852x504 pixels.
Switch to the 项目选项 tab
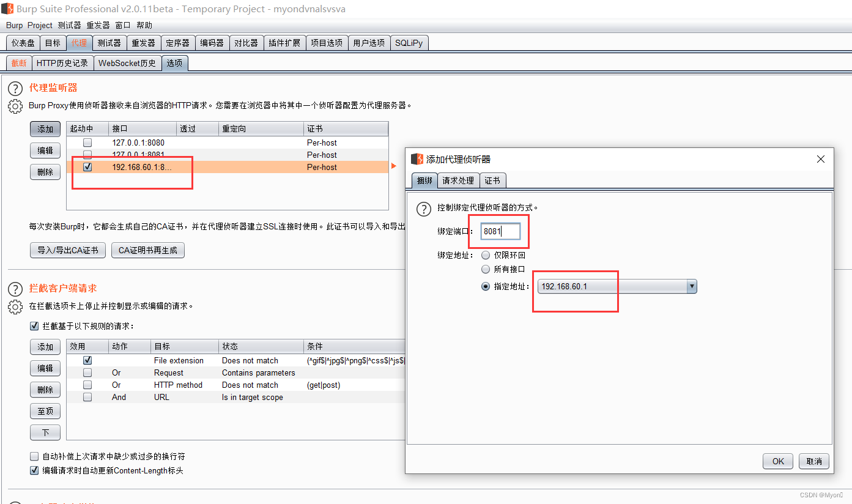click(327, 43)
